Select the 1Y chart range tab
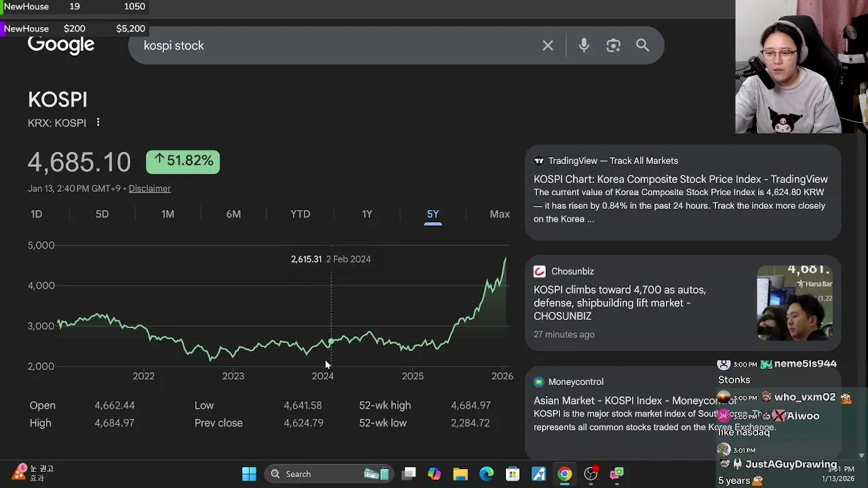The image size is (868, 488). pos(367,214)
